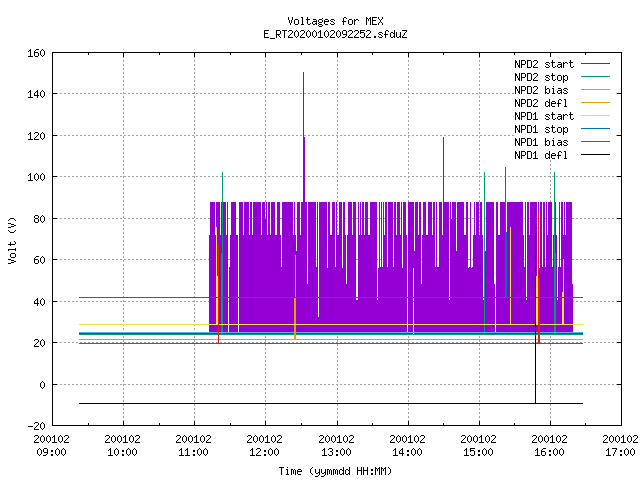
Task: Click the orange NPD2 defl legend line
Action: pyautogui.click(x=595, y=103)
